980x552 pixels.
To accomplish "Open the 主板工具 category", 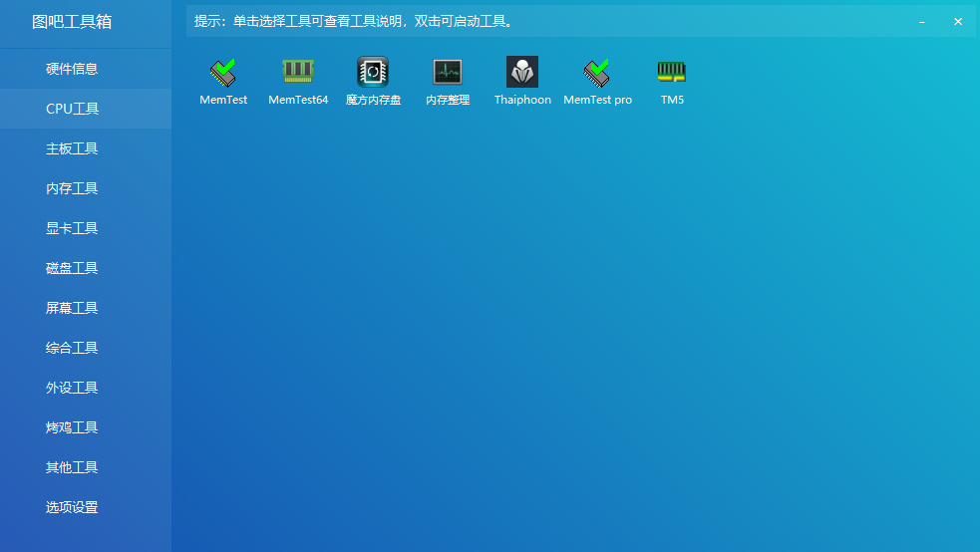I will 86,148.
